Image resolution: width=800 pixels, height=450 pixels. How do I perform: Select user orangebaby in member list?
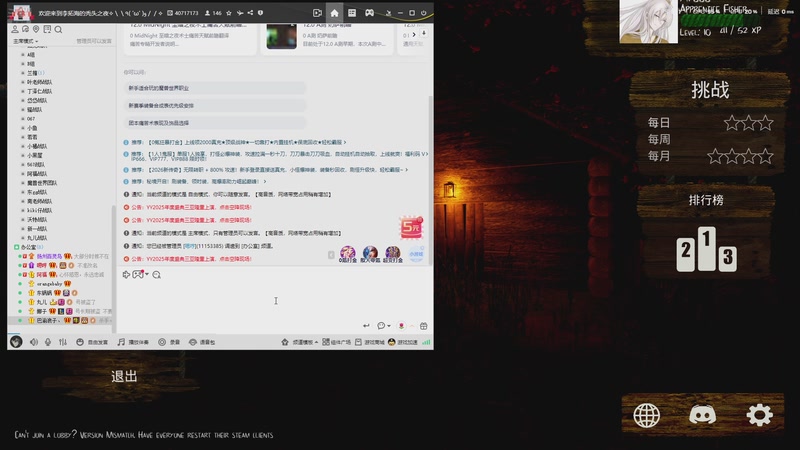pos(49,284)
